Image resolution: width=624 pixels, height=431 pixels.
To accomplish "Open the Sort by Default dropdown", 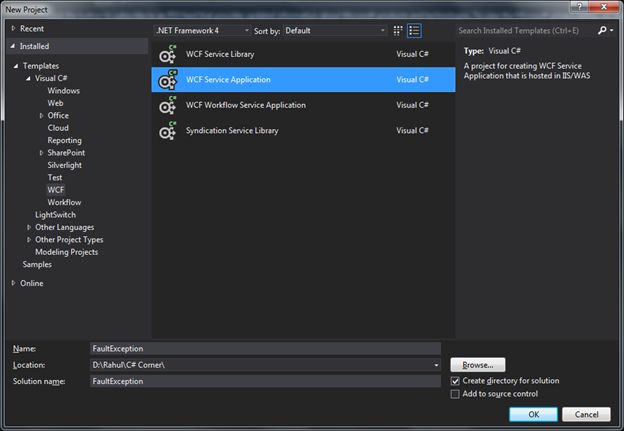I will [x=335, y=31].
